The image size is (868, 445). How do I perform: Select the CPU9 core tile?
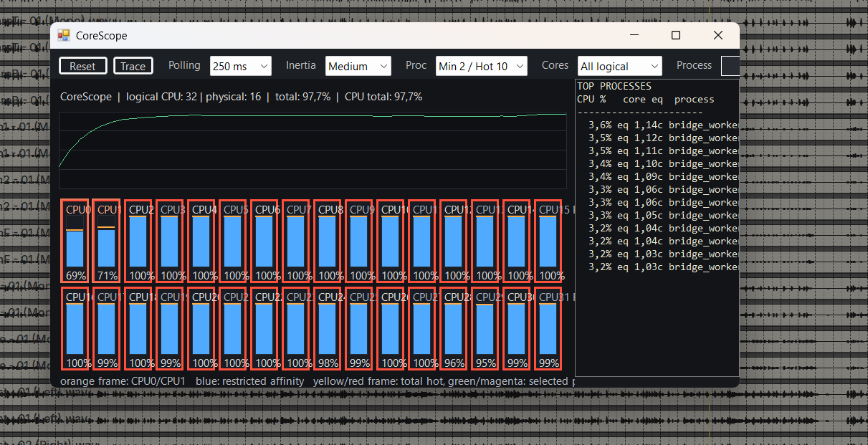coord(359,241)
